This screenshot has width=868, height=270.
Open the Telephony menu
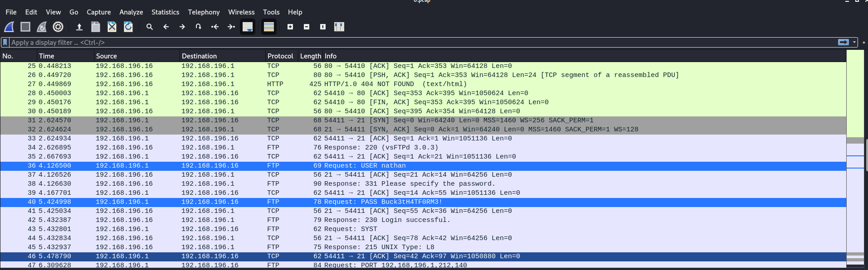204,12
